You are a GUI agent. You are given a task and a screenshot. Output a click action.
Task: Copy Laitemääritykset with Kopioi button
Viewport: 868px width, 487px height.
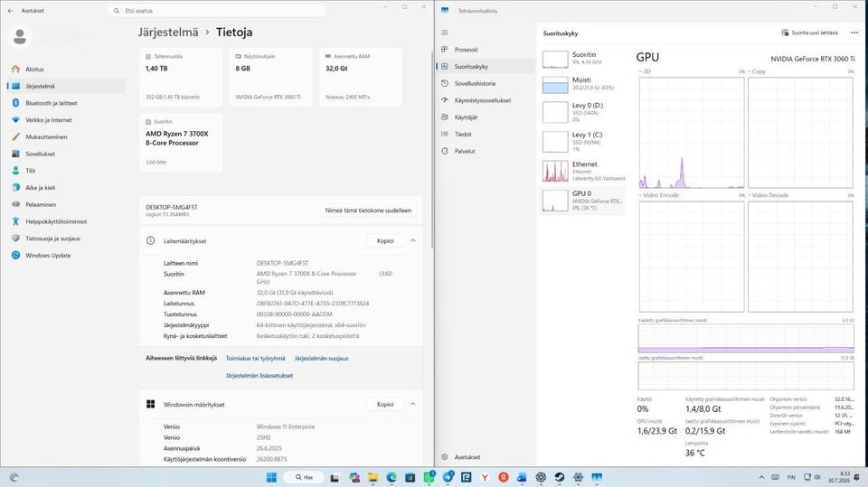(x=385, y=240)
